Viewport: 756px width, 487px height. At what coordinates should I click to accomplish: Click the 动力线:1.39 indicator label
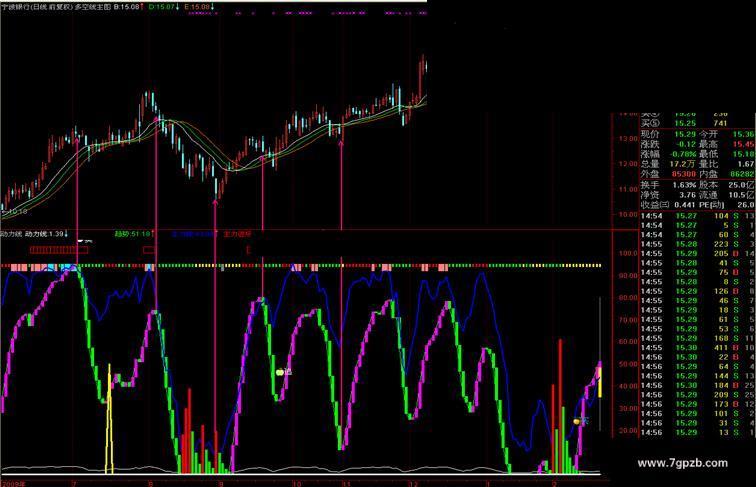tap(46, 234)
